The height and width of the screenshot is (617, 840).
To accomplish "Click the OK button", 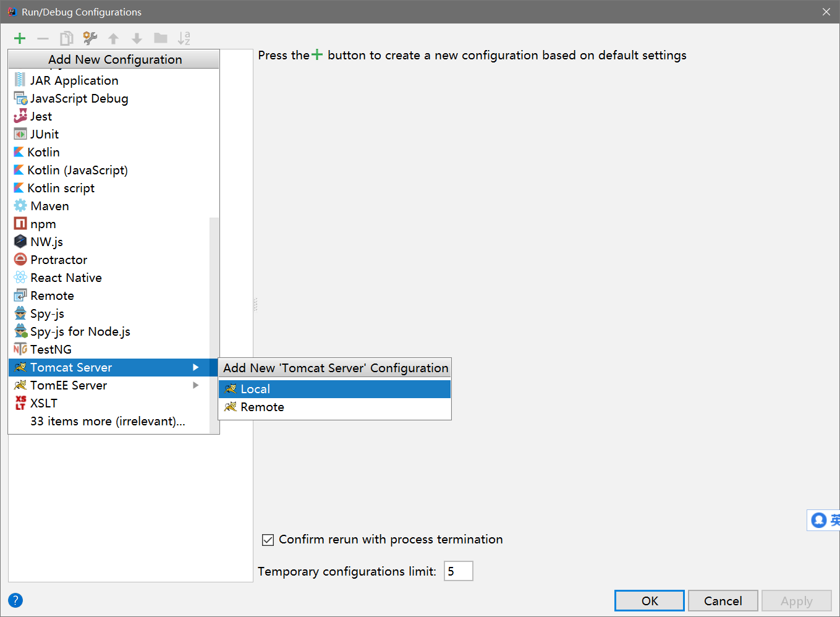I will 650,601.
